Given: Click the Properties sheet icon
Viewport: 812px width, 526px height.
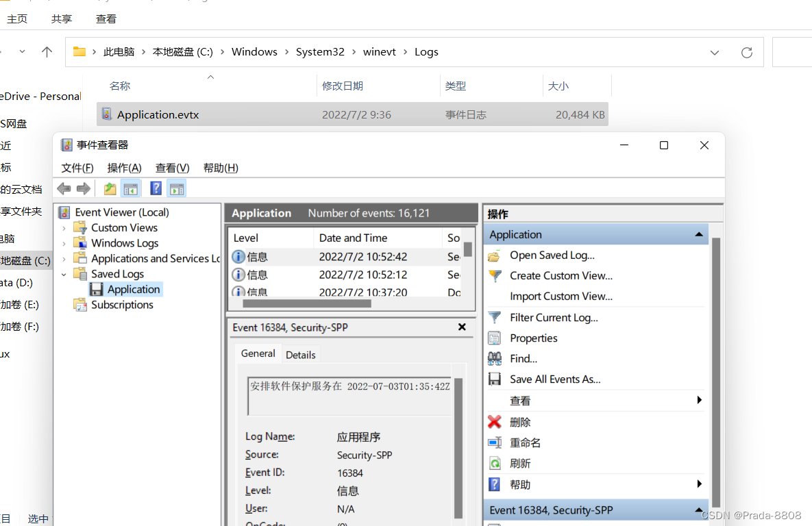Looking at the screenshot, I should point(495,338).
